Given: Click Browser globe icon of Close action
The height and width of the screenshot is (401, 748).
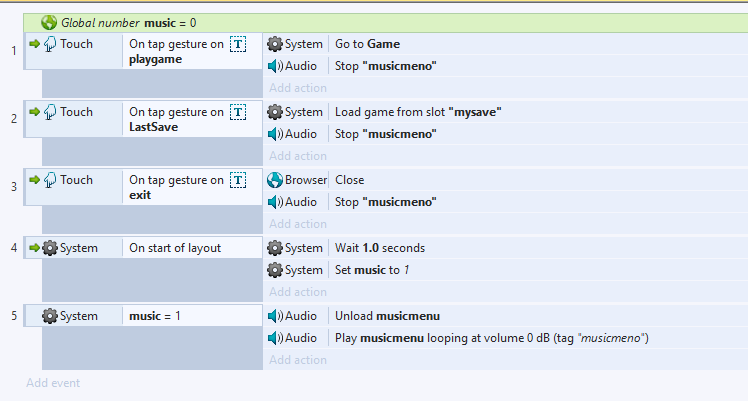Looking at the screenshot, I should pos(275,180).
